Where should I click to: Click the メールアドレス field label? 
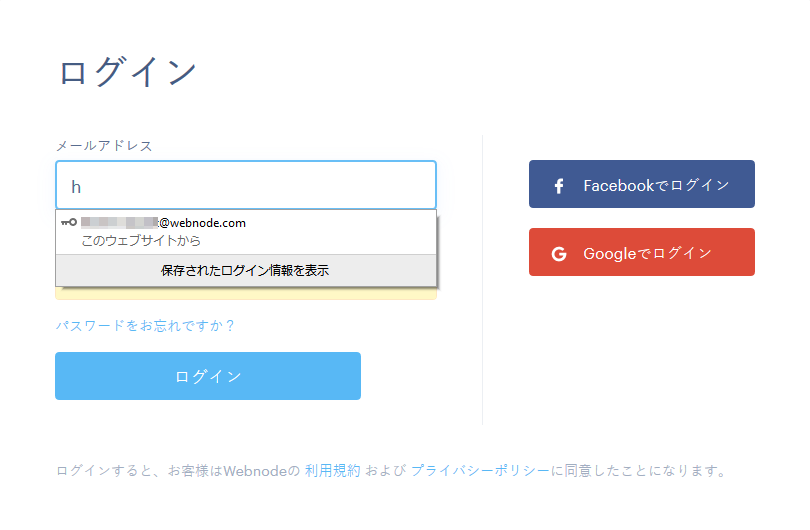pos(104,146)
